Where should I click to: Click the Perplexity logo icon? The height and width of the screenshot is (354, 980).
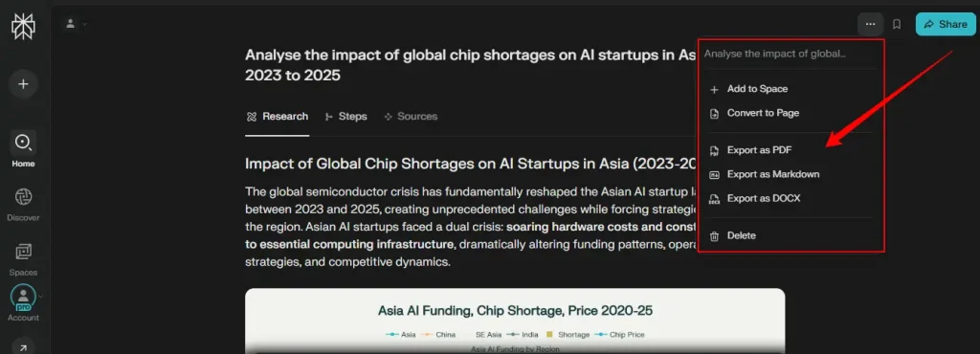tap(24, 27)
